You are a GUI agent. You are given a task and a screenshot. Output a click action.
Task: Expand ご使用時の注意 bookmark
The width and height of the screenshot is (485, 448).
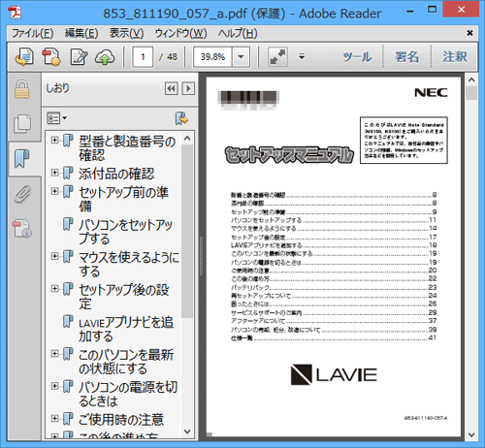(54, 418)
